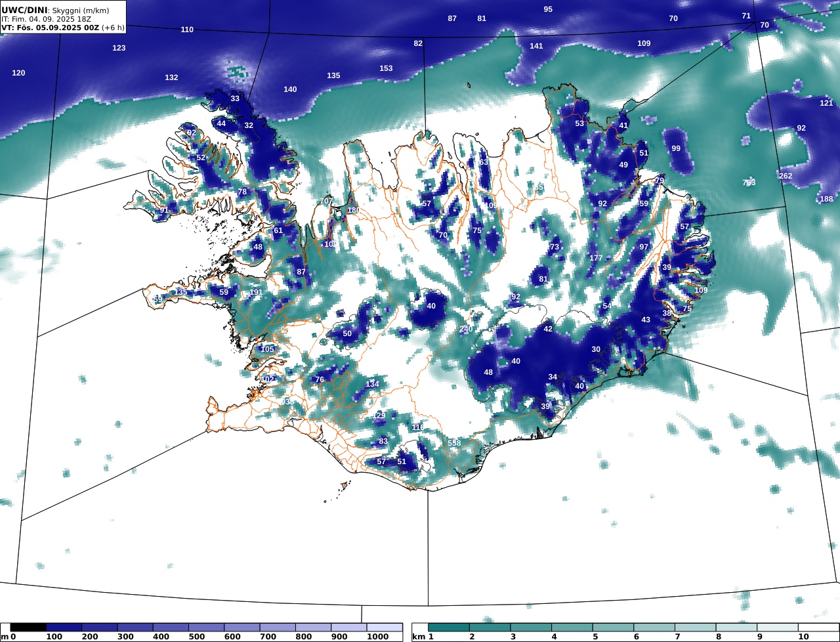Click visibility value 140 on the map
Image resolution: width=840 pixels, height=642 pixels.
tap(290, 89)
